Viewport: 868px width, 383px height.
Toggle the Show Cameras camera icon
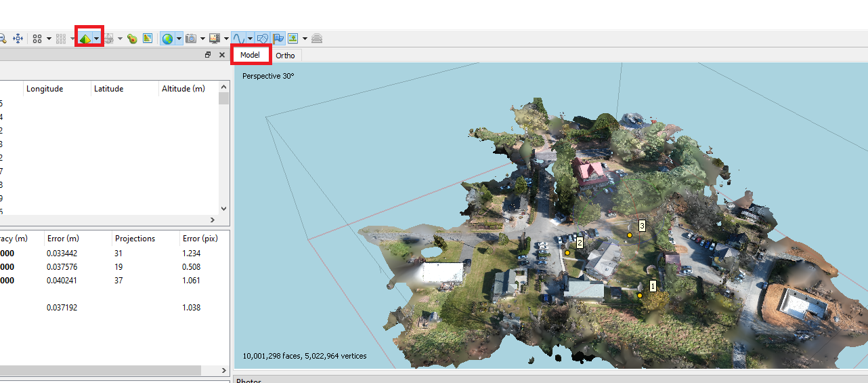point(192,39)
